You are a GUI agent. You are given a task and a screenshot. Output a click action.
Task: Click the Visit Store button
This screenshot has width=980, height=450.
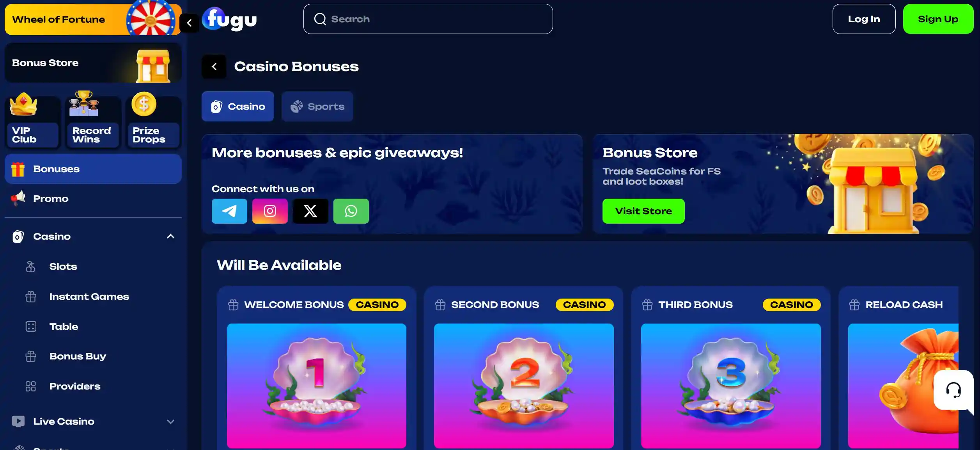(x=643, y=211)
